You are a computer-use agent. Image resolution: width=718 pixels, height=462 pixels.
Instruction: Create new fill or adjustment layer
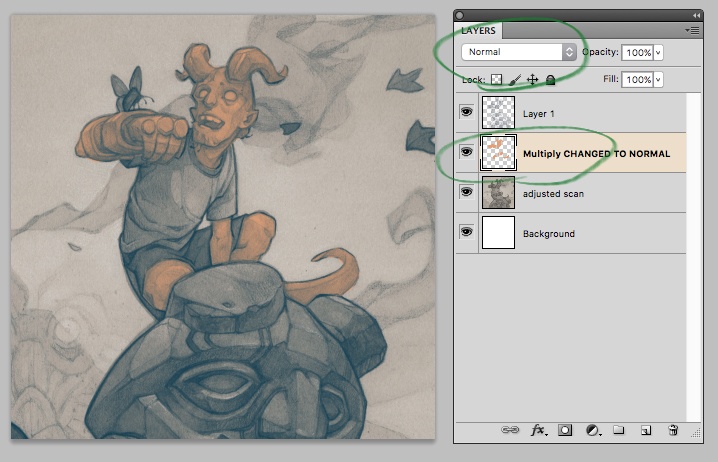click(593, 430)
